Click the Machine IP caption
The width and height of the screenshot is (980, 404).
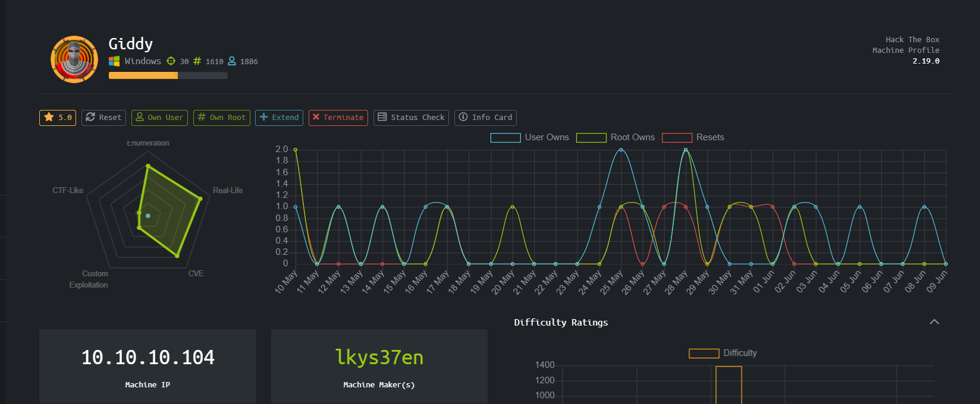147,385
